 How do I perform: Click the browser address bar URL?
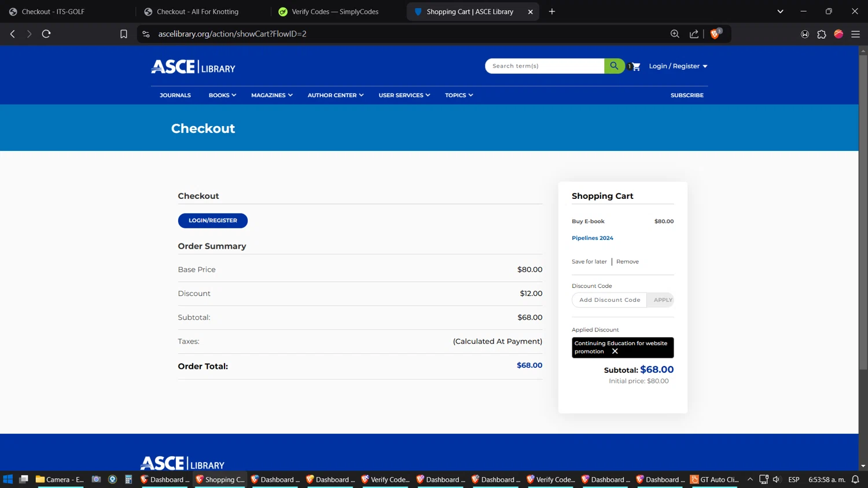[232, 34]
